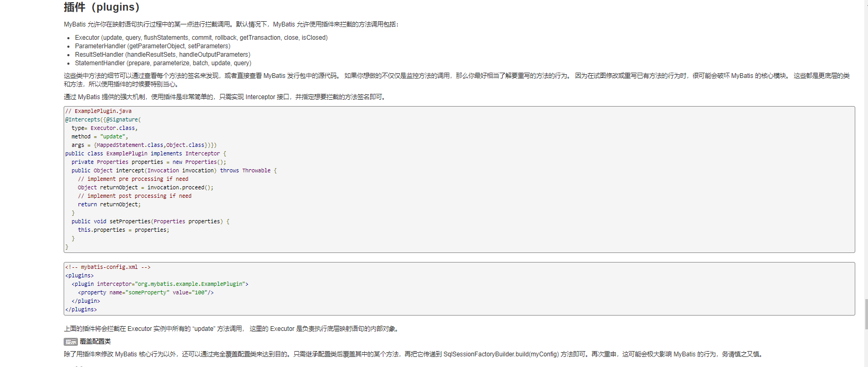The image size is (868, 367).
Task: Click the intro paragraph starting 'MyBatis 允许你在映射语句'
Action: (x=231, y=24)
